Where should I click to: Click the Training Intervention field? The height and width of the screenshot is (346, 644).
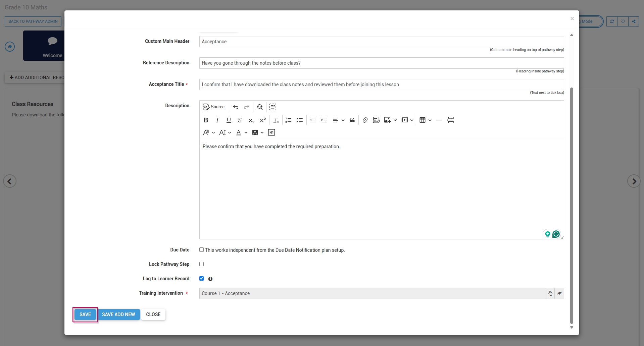[x=373, y=293]
